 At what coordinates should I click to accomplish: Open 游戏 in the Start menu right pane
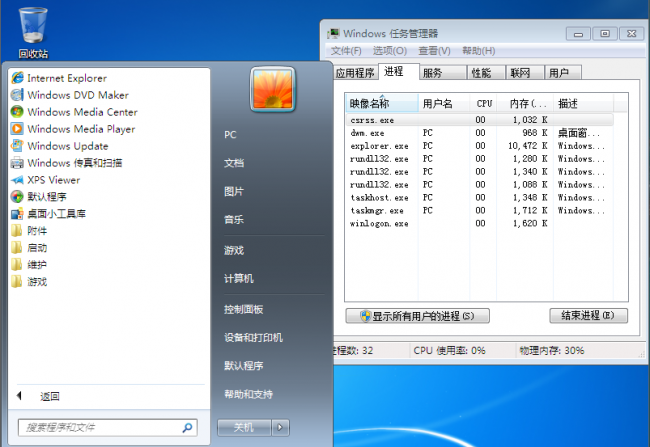[x=234, y=250]
